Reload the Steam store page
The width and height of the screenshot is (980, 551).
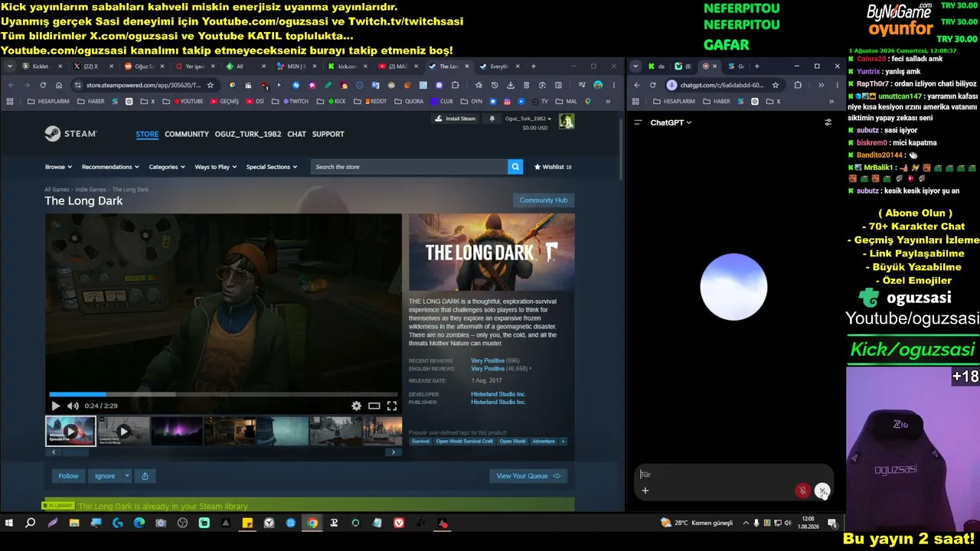(43, 85)
